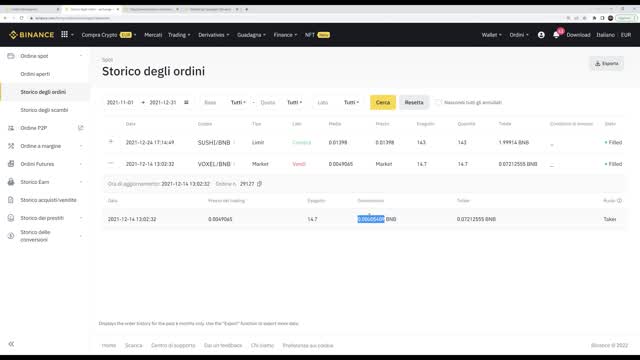Click the Ordine spot sidebar icon
This screenshot has width=640, height=360.
click(11, 56)
